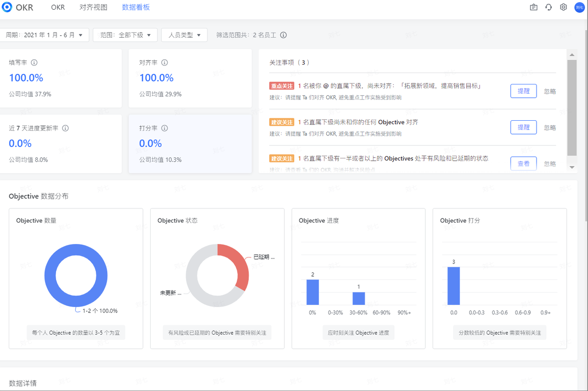This screenshot has width=588, height=391.
Task: Click the red 重点关注 tag
Action: 282,86
